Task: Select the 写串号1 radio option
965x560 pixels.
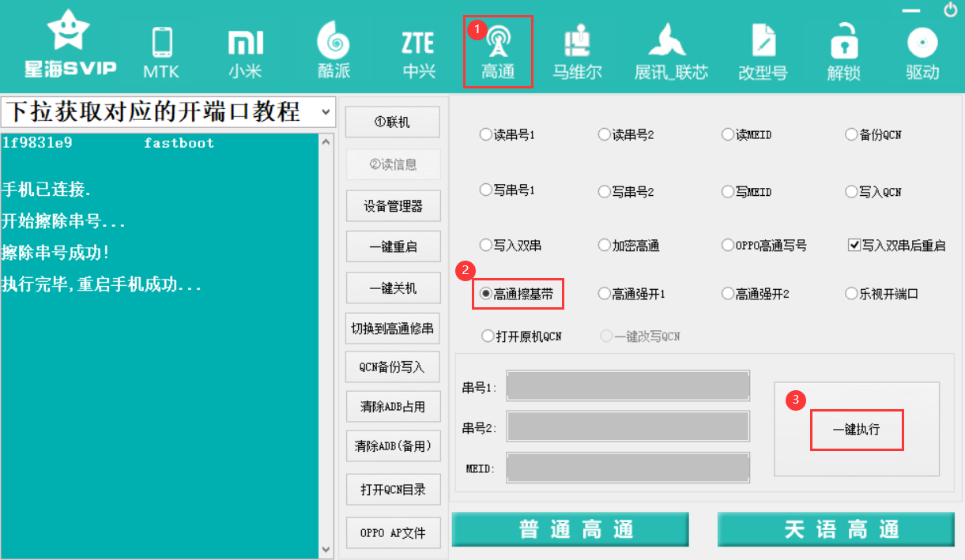Action: click(x=507, y=191)
